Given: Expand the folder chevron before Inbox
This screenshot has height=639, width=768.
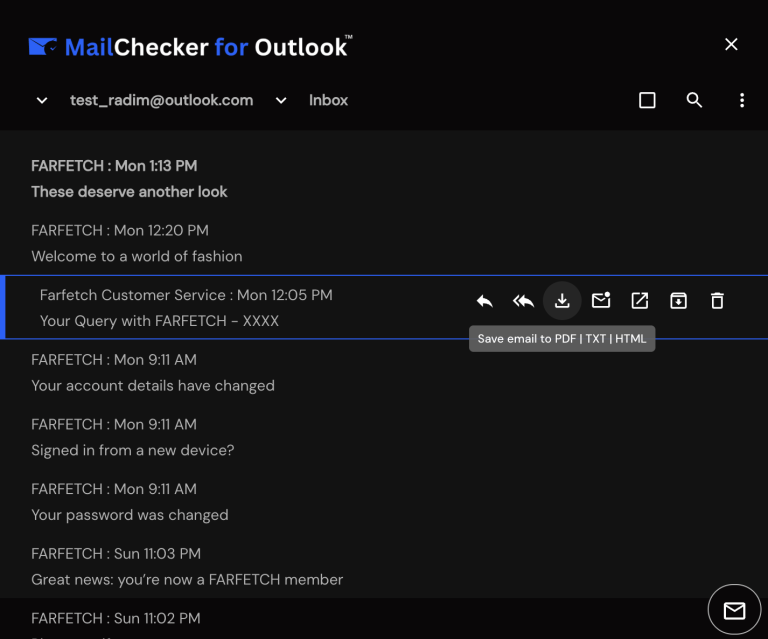Looking at the screenshot, I should tap(281, 100).
